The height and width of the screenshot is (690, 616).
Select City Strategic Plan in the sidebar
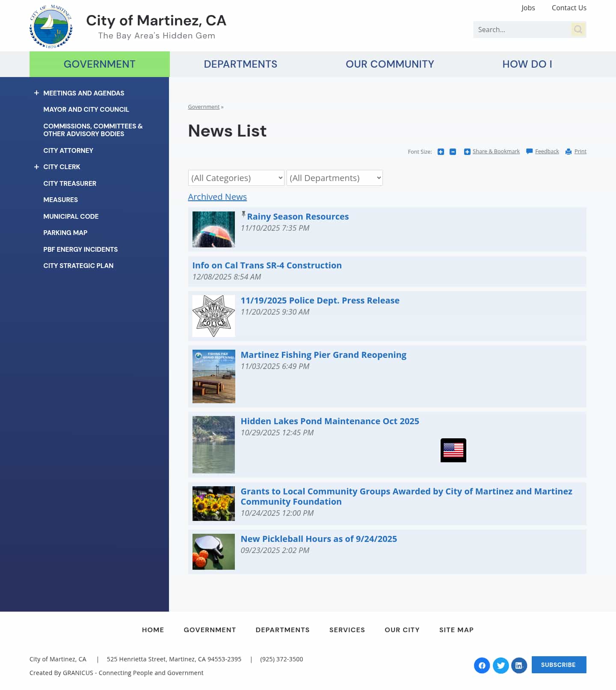tap(78, 266)
